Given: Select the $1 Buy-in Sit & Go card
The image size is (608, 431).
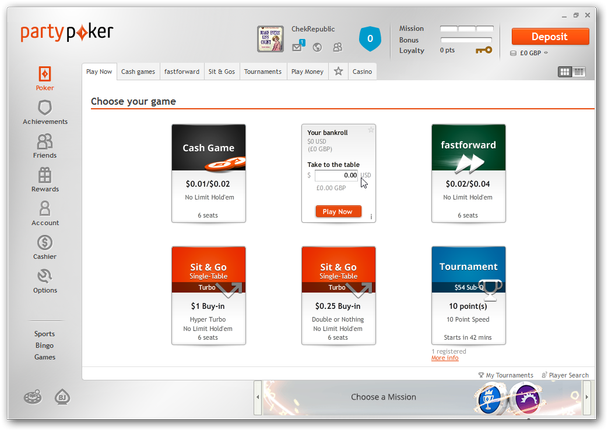Looking at the screenshot, I should 209,295.
